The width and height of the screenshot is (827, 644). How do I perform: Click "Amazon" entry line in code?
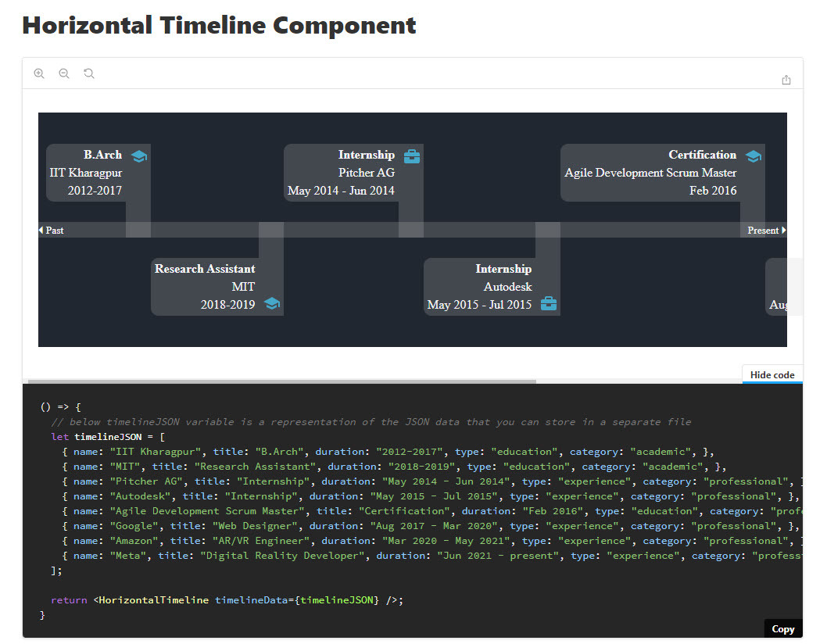pyautogui.click(x=432, y=541)
